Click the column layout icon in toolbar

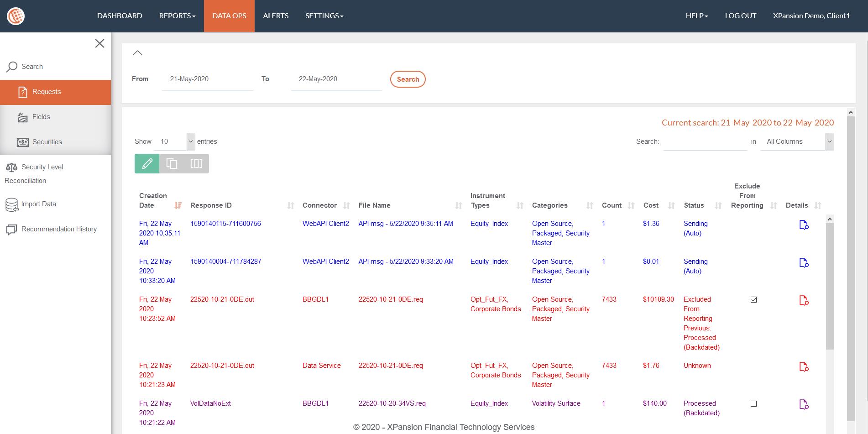(x=196, y=163)
